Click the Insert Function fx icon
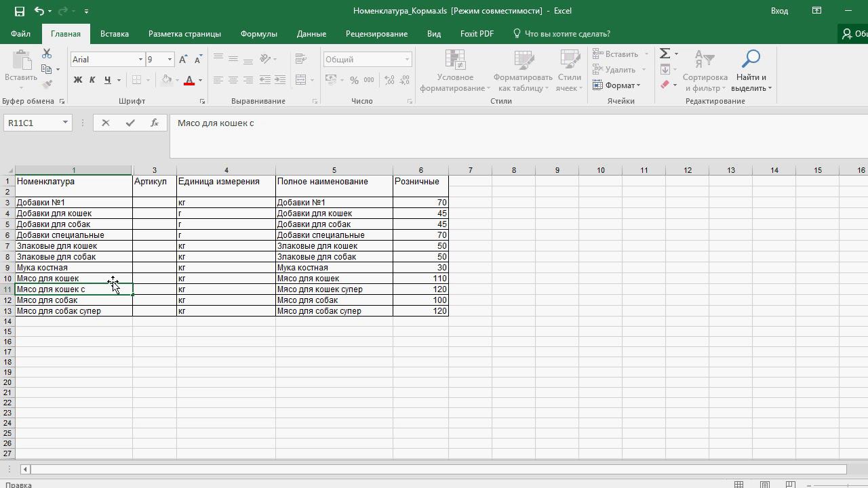Image resolution: width=868 pixels, height=488 pixels. [155, 123]
